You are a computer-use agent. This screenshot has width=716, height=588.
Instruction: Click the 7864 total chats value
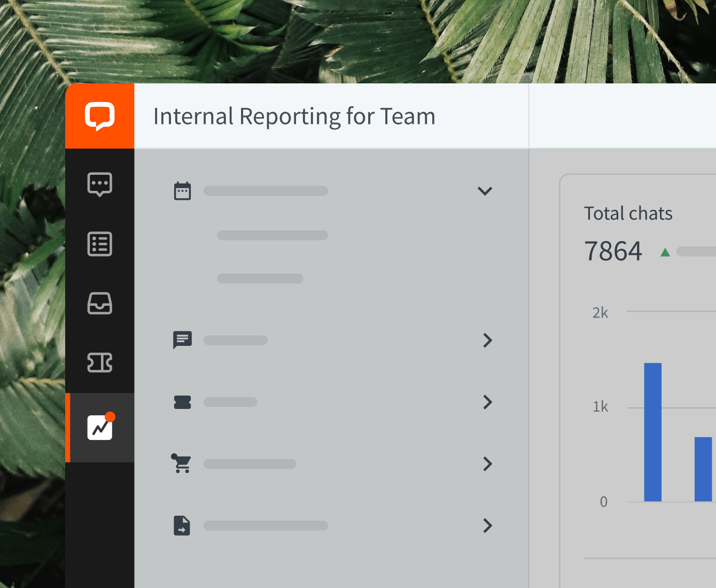coord(613,251)
